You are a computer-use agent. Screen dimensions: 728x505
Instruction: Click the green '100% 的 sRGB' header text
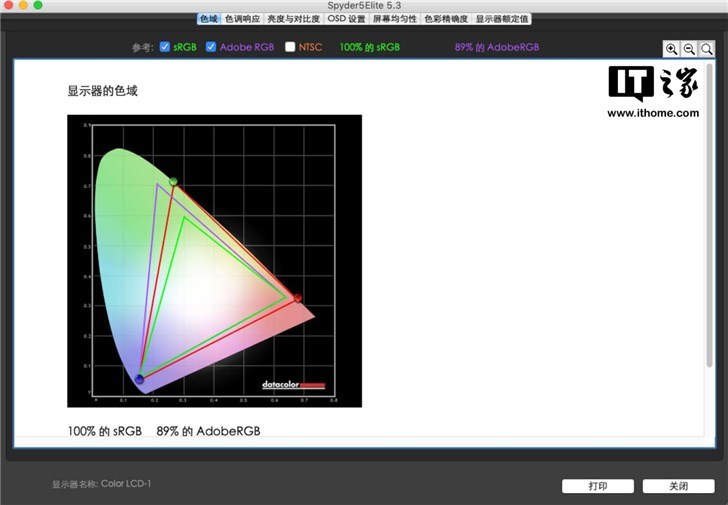(370, 47)
